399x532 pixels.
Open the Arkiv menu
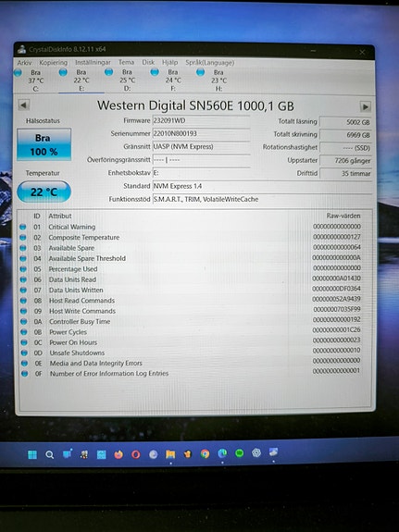[x=24, y=62]
